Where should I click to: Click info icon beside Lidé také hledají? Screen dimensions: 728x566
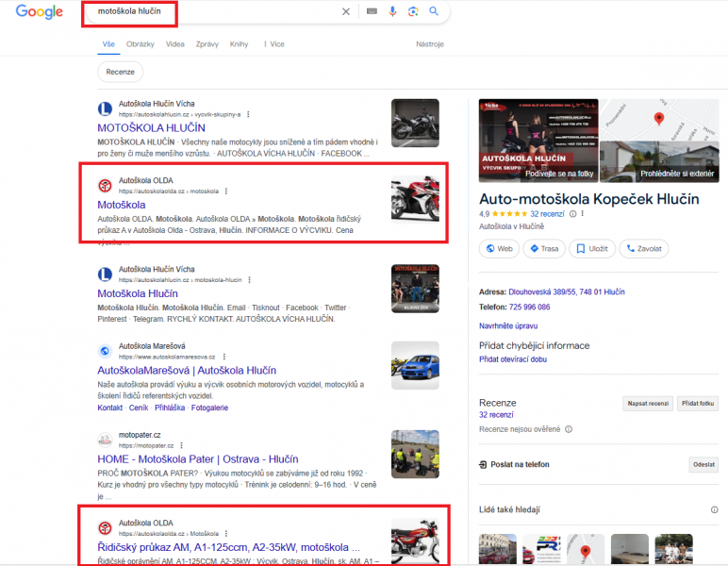point(714,509)
